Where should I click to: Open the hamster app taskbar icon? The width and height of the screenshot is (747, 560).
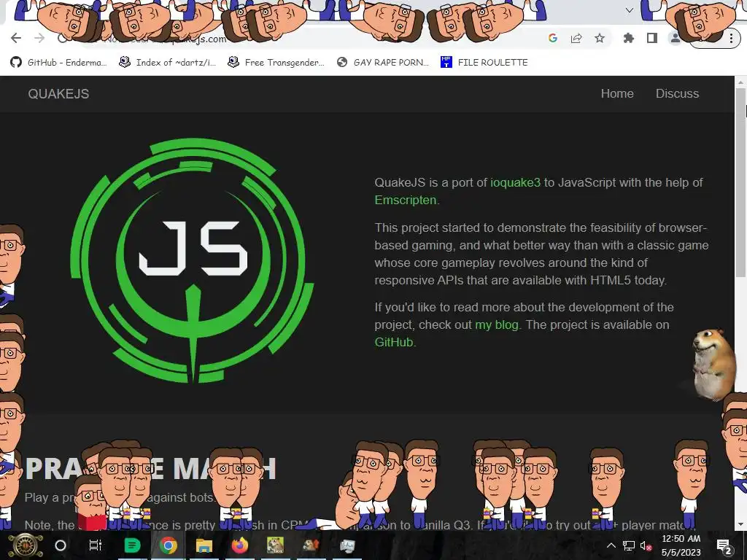311,545
